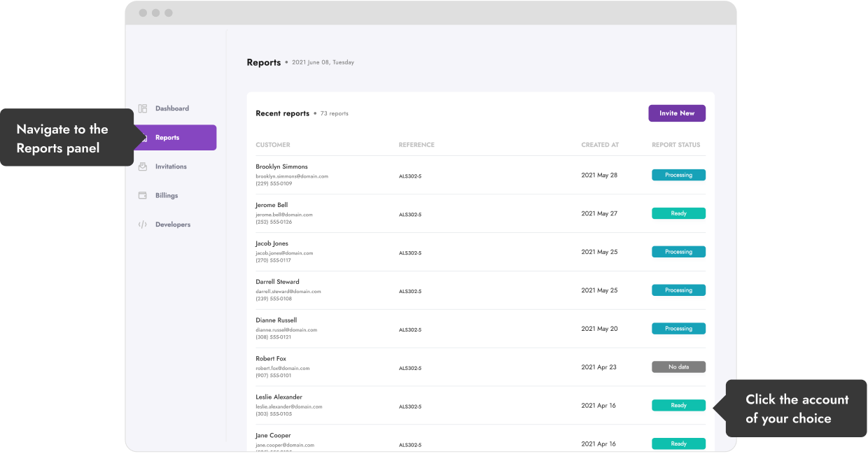Click Robert Fox's No data badge
This screenshot has height=454, width=868.
point(678,367)
